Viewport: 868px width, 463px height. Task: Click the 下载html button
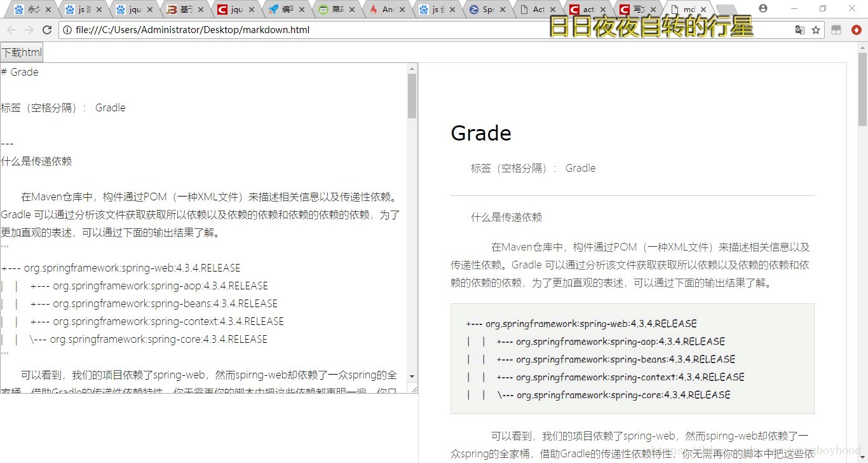[x=22, y=53]
